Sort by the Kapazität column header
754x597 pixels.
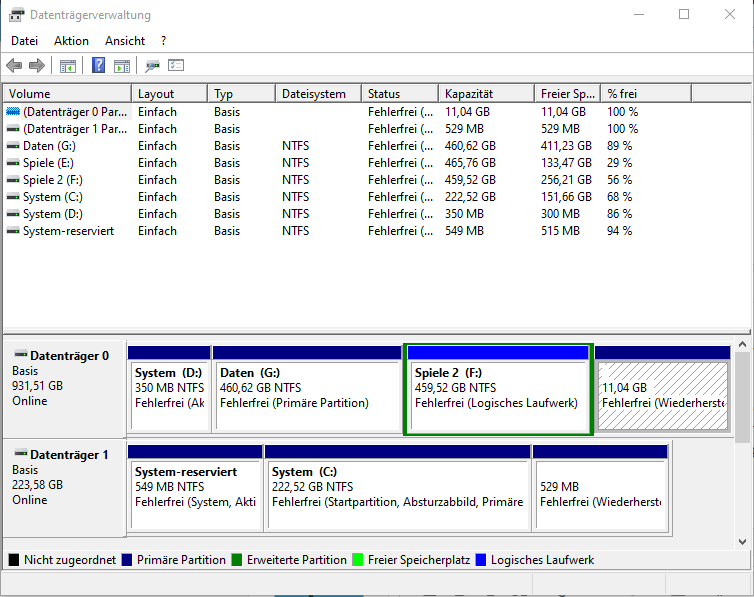tap(485, 94)
